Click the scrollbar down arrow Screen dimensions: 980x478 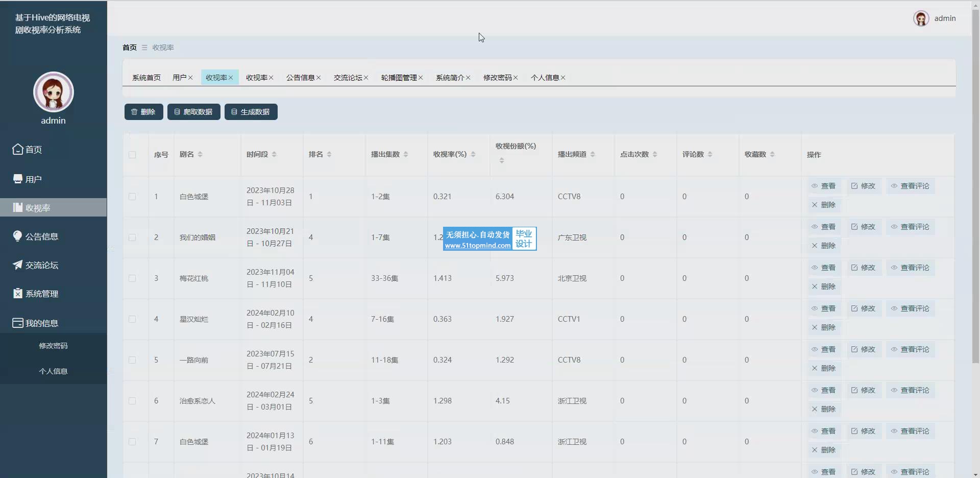[975, 474]
